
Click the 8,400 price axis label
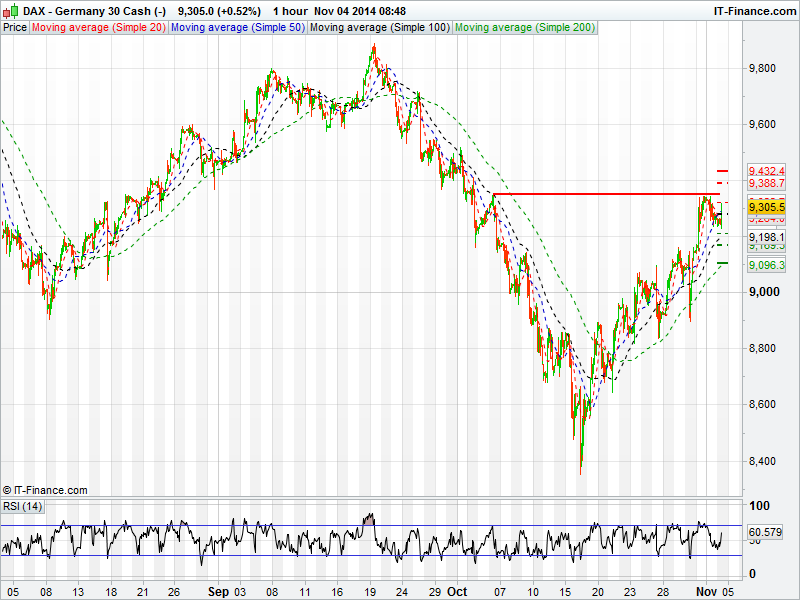[x=762, y=461]
